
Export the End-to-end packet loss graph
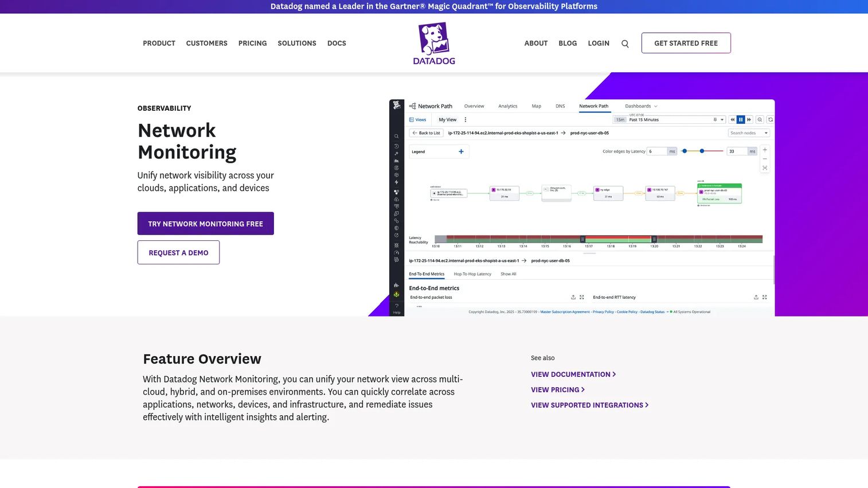tap(573, 297)
